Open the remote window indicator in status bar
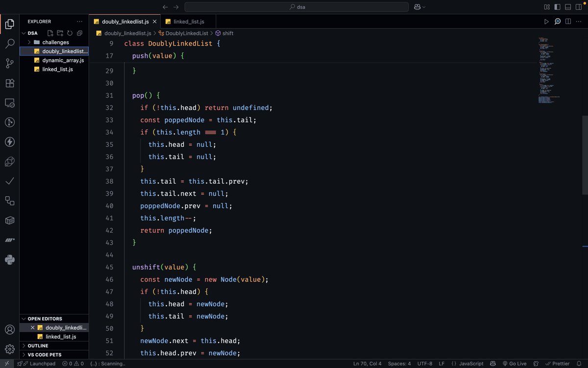The height and width of the screenshot is (368, 588). coord(6,364)
